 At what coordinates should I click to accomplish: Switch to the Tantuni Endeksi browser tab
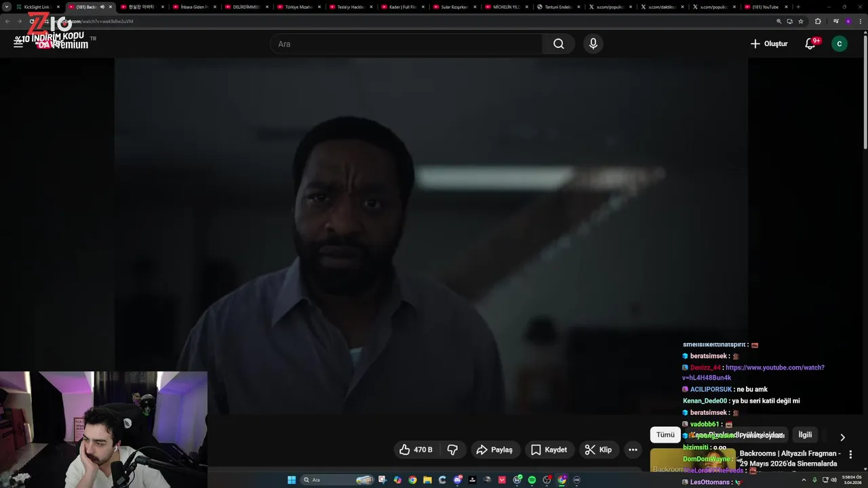[x=559, y=7]
